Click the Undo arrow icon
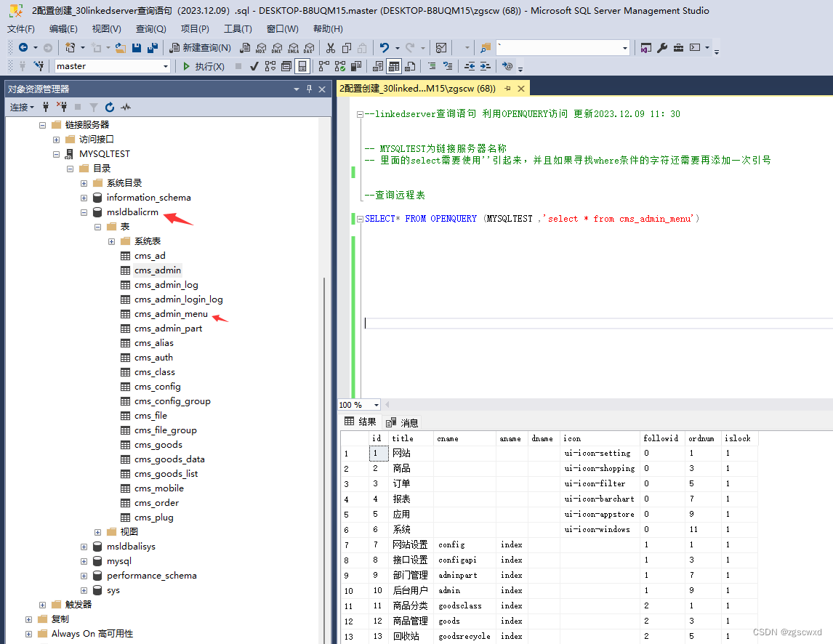The height and width of the screenshot is (644, 833). [x=385, y=48]
